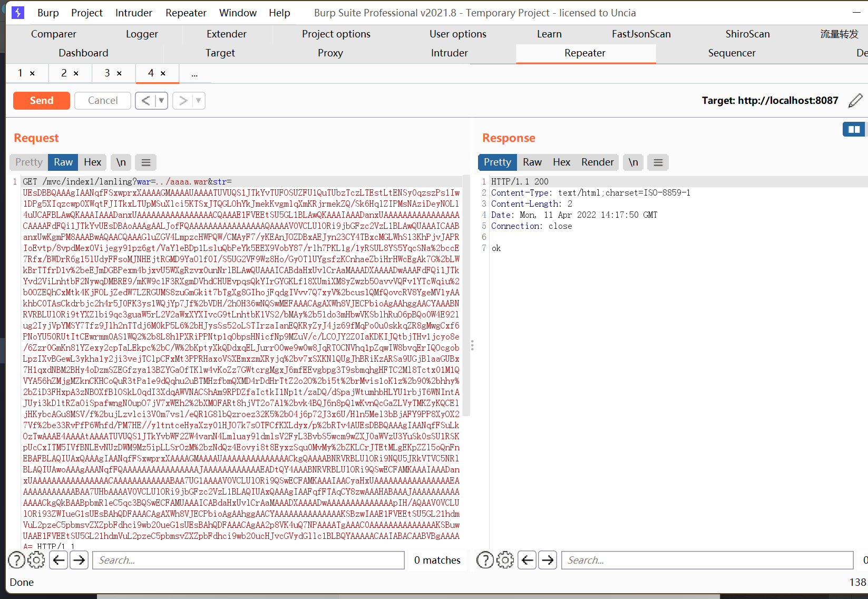
Task: Toggle the response \n non-printable characters button
Action: (x=633, y=162)
